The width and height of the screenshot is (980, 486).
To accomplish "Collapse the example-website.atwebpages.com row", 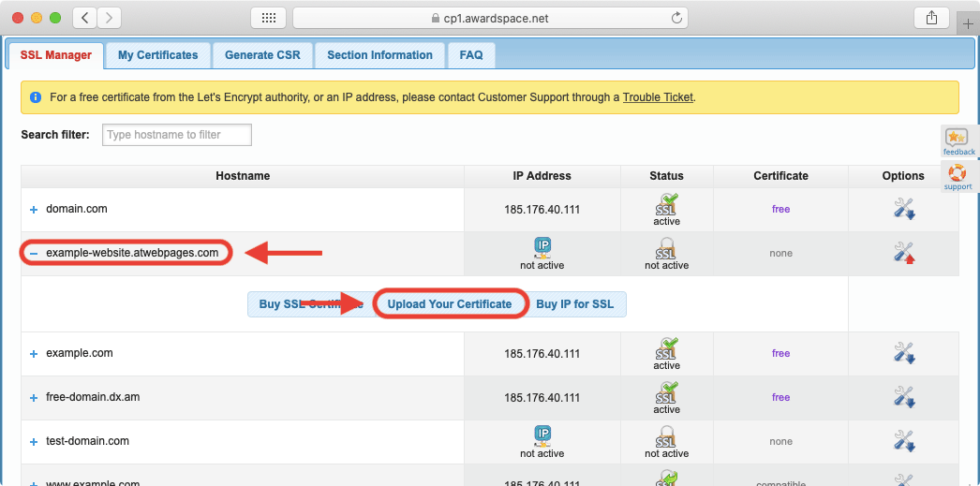I will click(34, 253).
